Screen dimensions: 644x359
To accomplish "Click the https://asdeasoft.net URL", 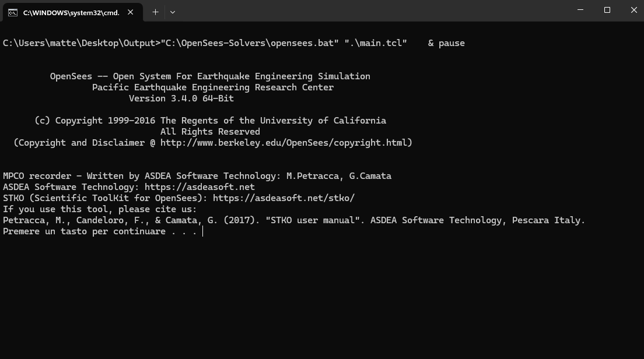I will pos(199,187).
